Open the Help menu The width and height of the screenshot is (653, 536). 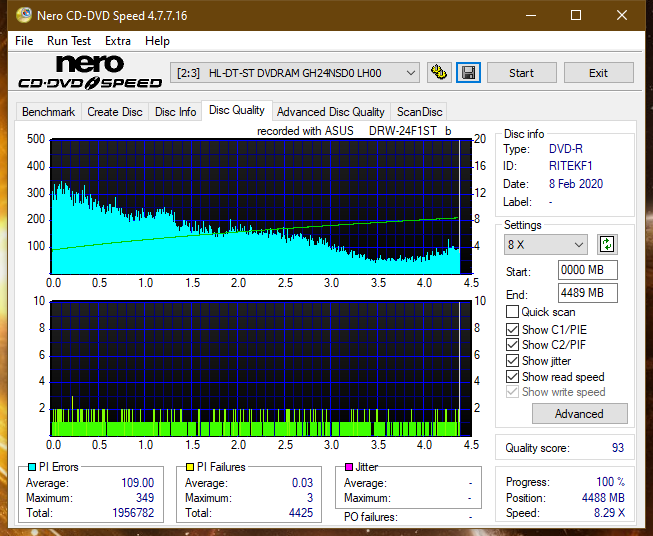[157, 41]
